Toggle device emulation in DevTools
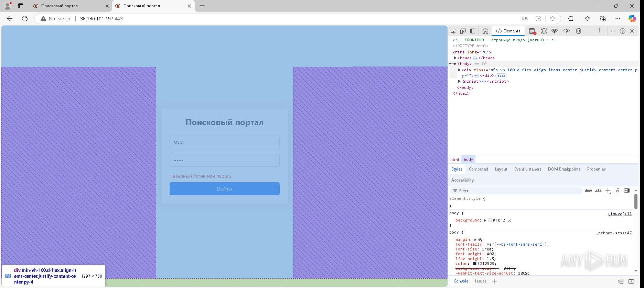Screen dimensions: 644x288 (x=463, y=31)
